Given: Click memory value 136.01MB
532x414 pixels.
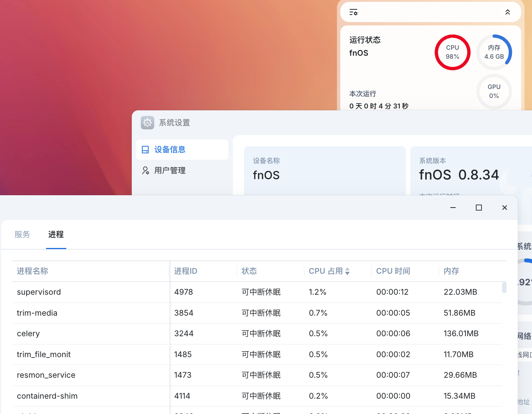Looking at the screenshot, I should pyautogui.click(x=461, y=334).
